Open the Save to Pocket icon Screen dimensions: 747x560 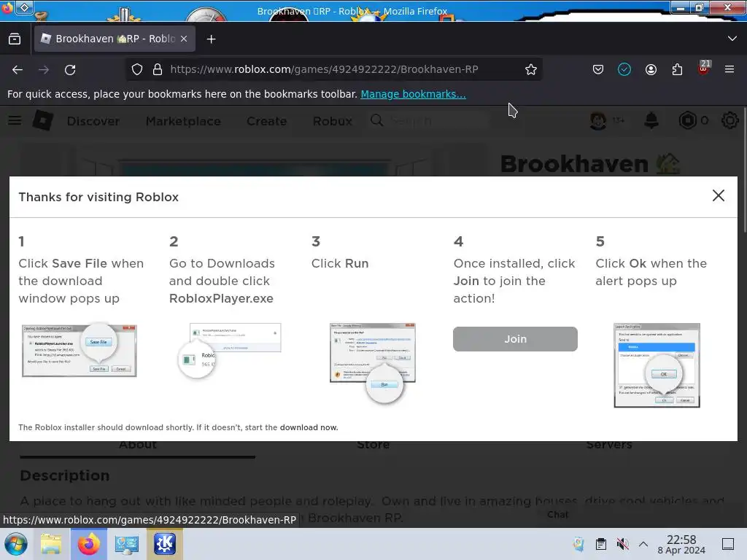coord(598,69)
